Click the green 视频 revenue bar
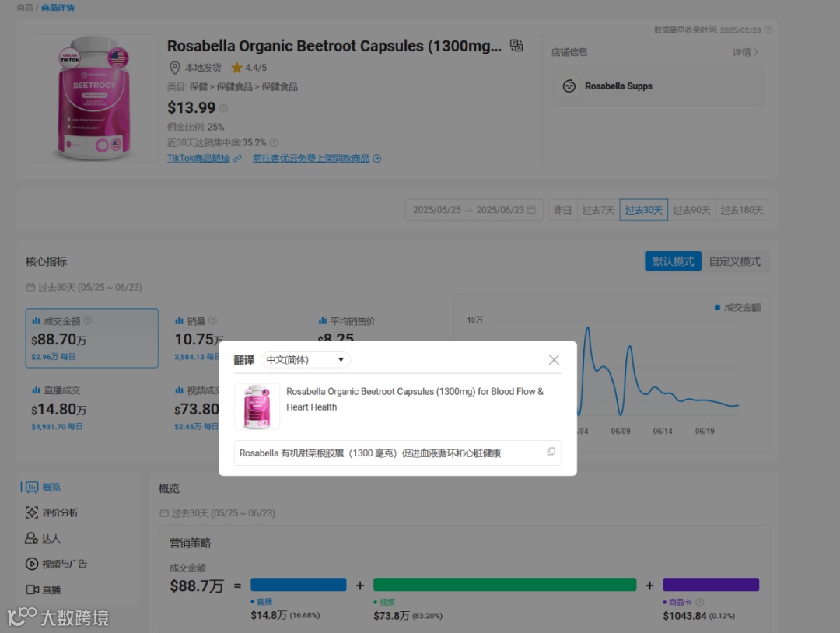Screen dimensions: 840x633 pyautogui.click(x=505, y=584)
